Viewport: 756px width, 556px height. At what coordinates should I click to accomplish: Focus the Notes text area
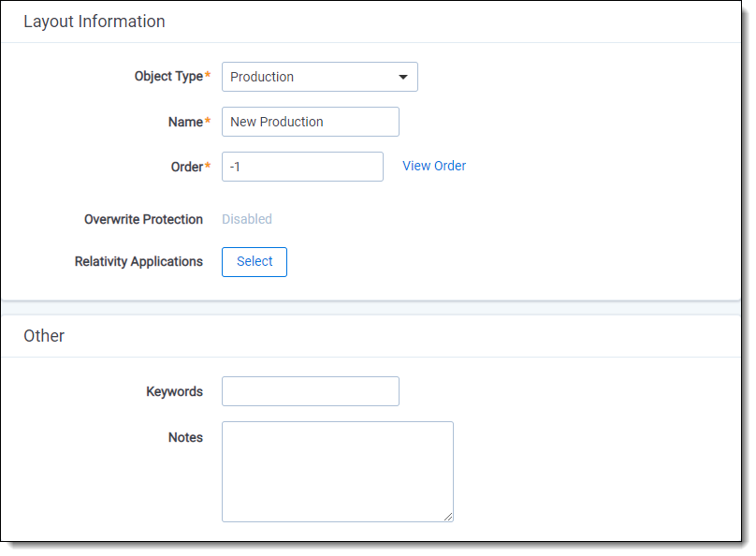tap(337, 471)
